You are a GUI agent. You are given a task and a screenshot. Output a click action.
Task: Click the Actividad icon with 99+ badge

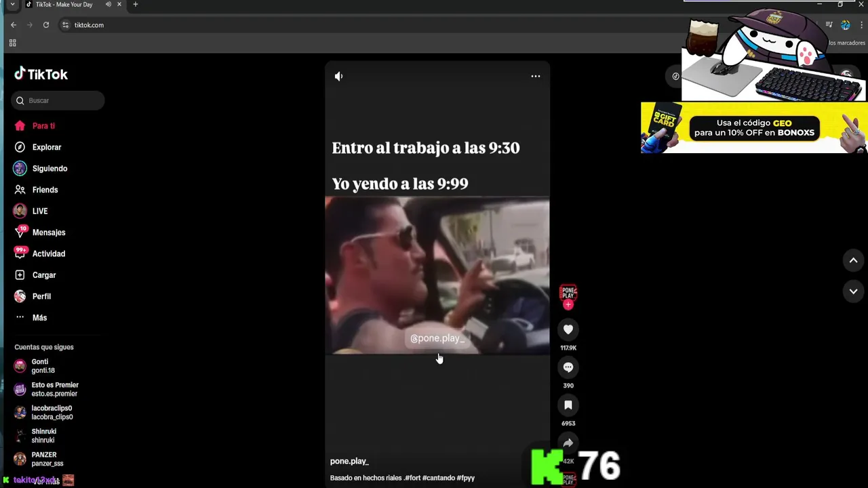(20, 253)
